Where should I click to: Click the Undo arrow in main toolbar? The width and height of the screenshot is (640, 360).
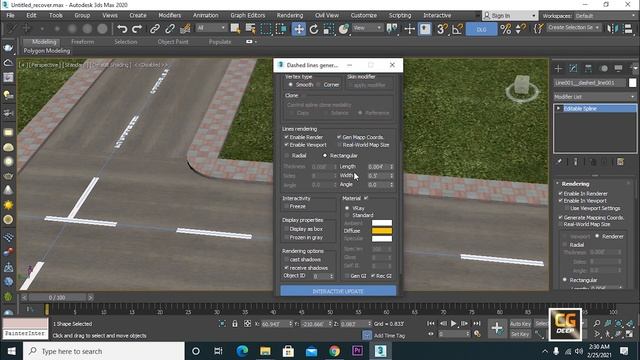pyautogui.click(x=122, y=29)
